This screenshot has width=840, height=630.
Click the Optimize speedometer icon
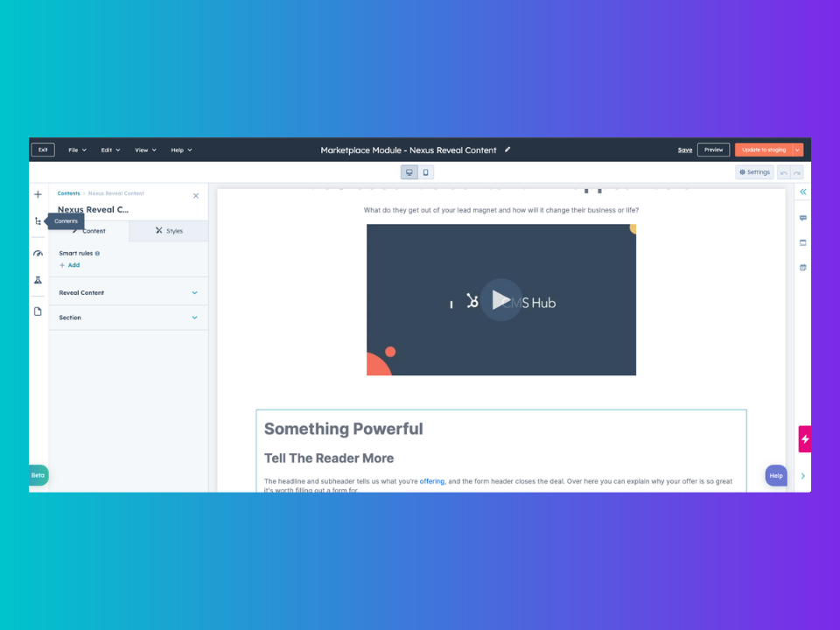pyautogui.click(x=38, y=253)
